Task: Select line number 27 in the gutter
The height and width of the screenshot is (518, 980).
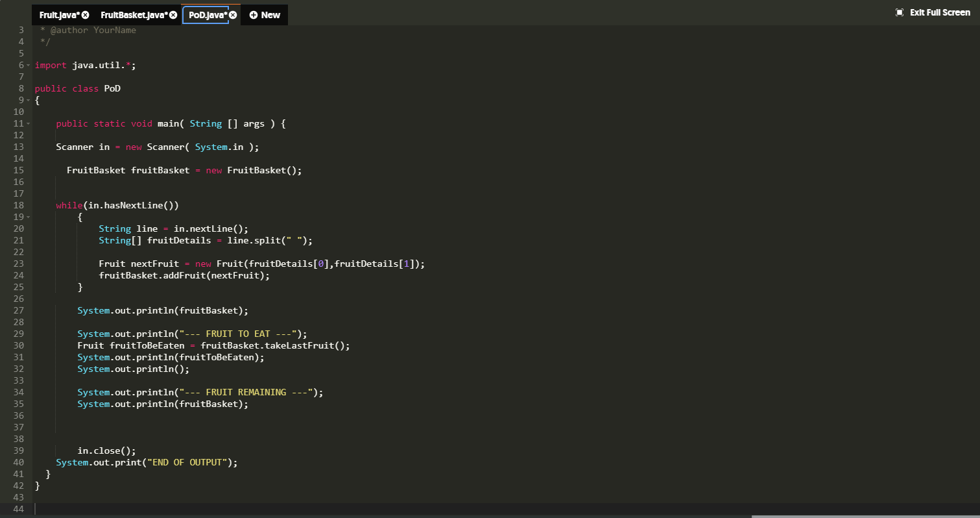Action: (x=19, y=310)
